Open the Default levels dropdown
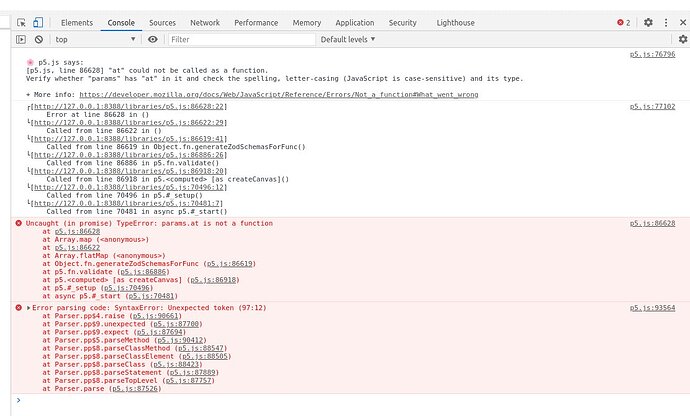 tap(348, 39)
